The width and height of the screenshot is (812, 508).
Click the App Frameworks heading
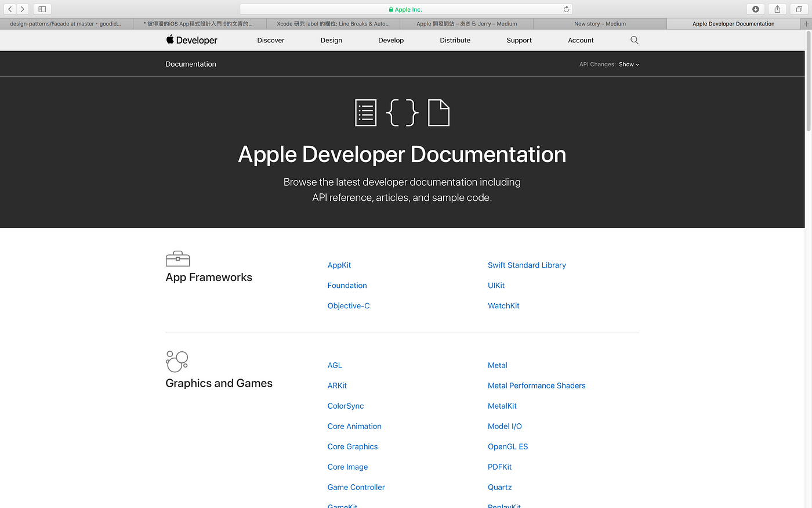click(x=209, y=278)
